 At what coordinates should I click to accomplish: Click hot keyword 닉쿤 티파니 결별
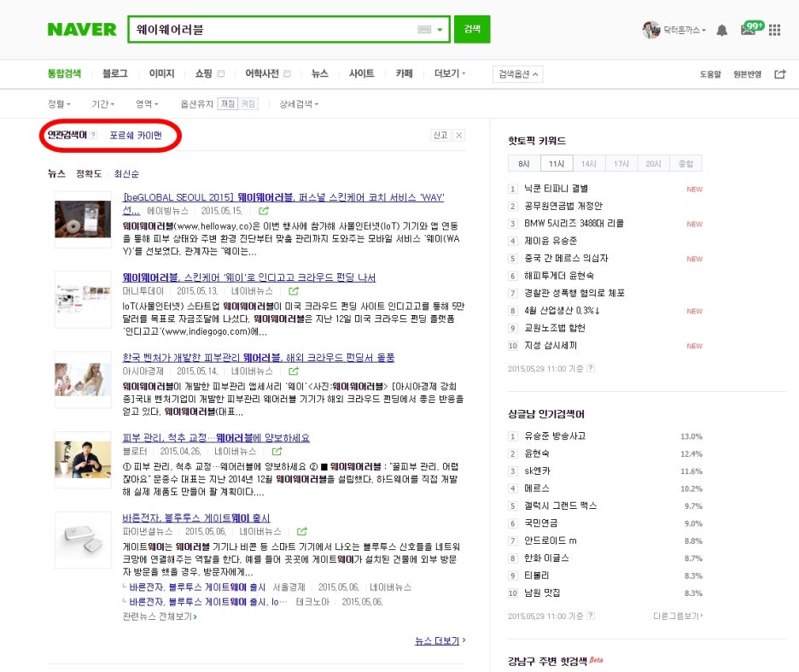coord(556,189)
